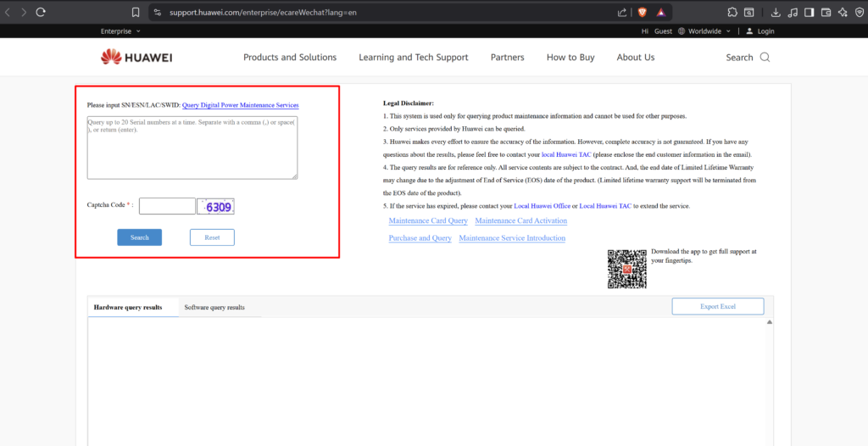Click the QR code image

point(626,269)
